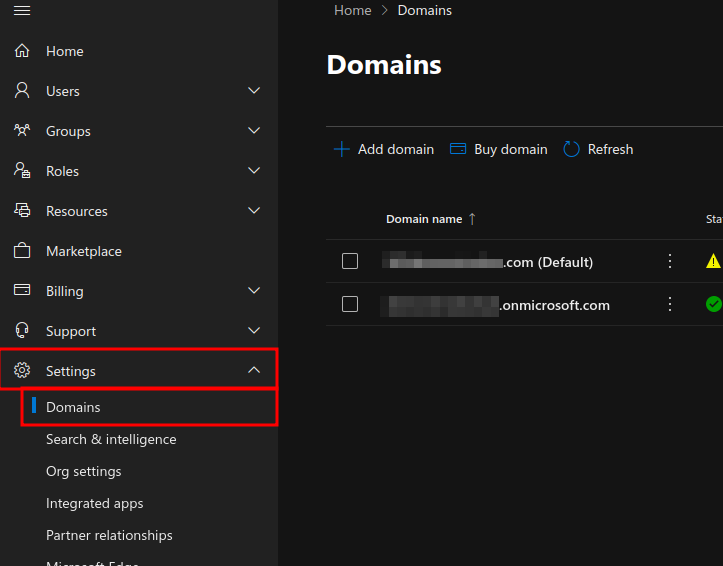Viewport: 723px width, 566px height.
Task: Select checkbox for the .com (Default) domain
Action: click(x=350, y=261)
